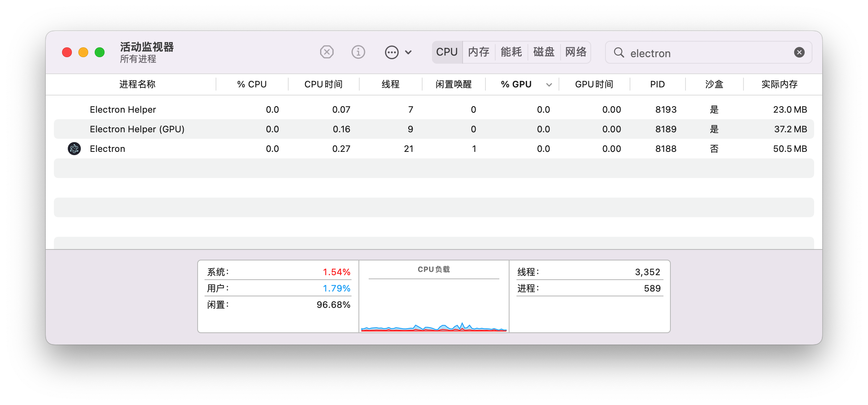Click the more options ellipsis icon
The image size is (868, 405).
392,52
